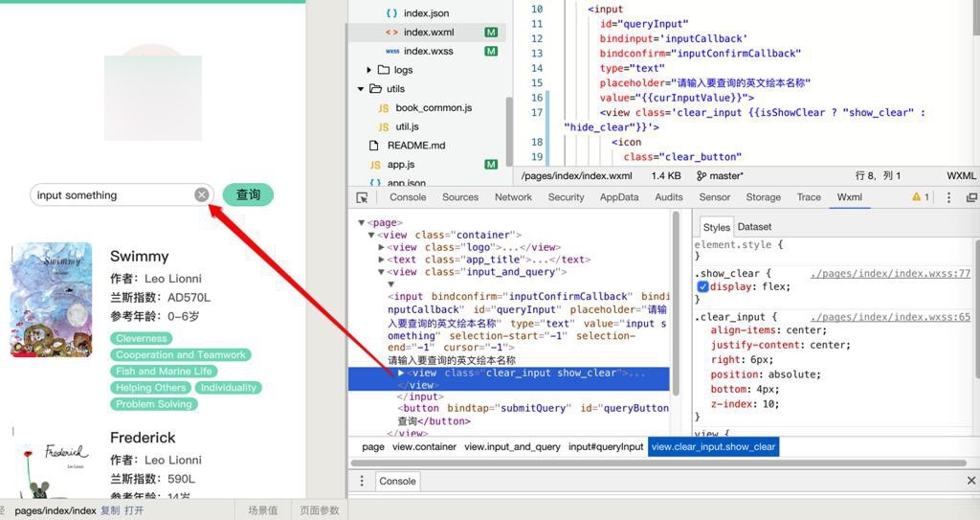Click the clear (x) icon in search input
This screenshot has width=980, height=520.
tap(201, 195)
